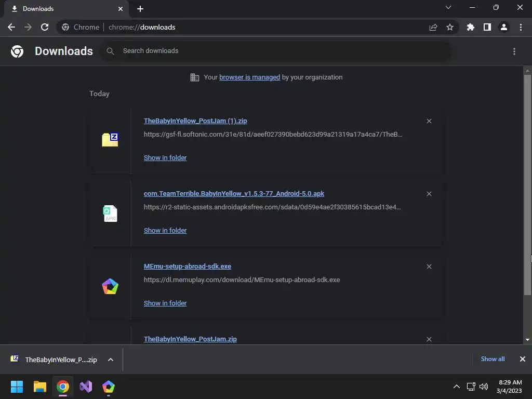This screenshot has height=399, width=532.
Task: Remove the BabyInYellow apk entry from list
Action: pyautogui.click(x=429, y=194)
